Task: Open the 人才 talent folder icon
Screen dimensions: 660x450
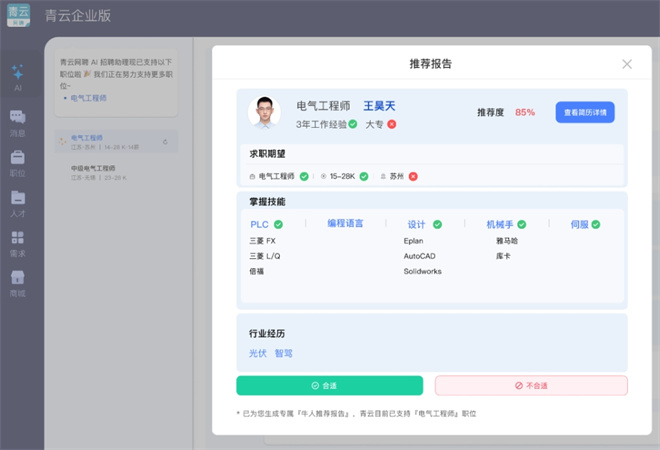Action: [17, 198]
